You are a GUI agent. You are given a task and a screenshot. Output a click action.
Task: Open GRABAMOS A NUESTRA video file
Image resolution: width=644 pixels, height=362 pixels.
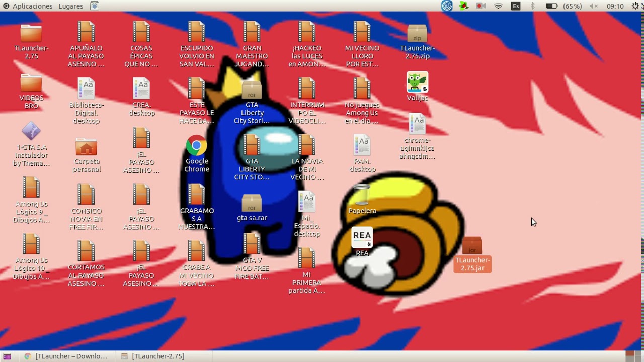tap(197, 195)
